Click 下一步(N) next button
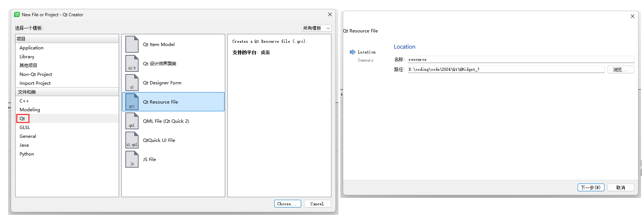The height and width of the screenshot is (220, 644). pos(591,188)
